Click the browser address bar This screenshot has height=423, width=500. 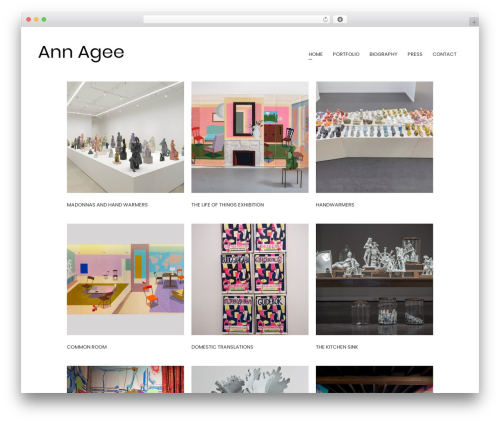pyautogui.click(x=237, y=20)
